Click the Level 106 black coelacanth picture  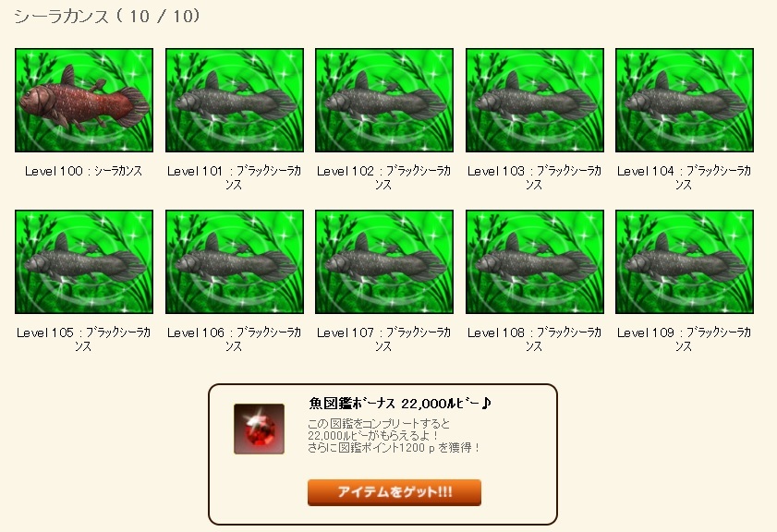click(x=235, y=261)
